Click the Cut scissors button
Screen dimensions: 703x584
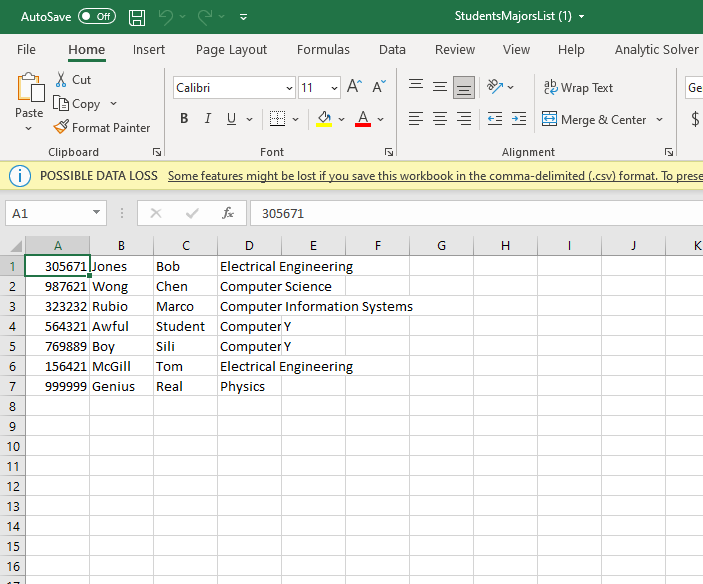click(74, 79)
